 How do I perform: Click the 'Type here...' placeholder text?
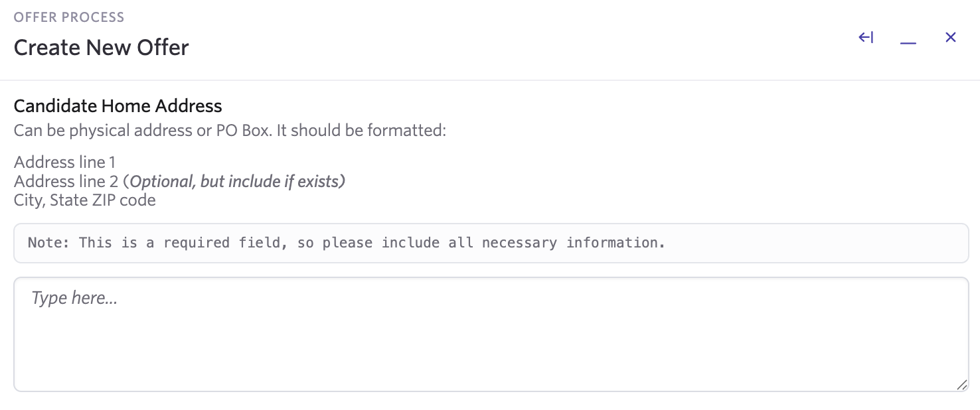74,298
